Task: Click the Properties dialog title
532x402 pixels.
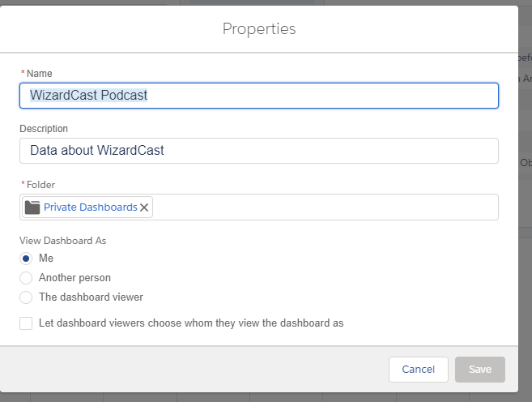Action: (x=259, y=29)
